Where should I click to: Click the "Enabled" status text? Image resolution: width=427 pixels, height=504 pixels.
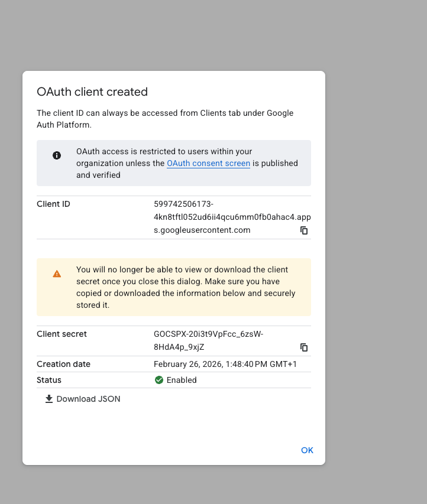(x=182, y=380)
